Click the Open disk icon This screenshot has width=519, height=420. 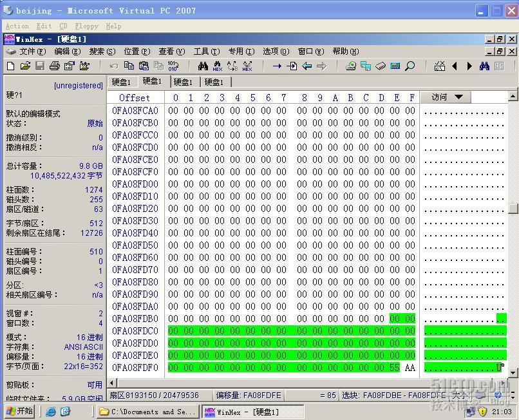click(x=351, y=66)
